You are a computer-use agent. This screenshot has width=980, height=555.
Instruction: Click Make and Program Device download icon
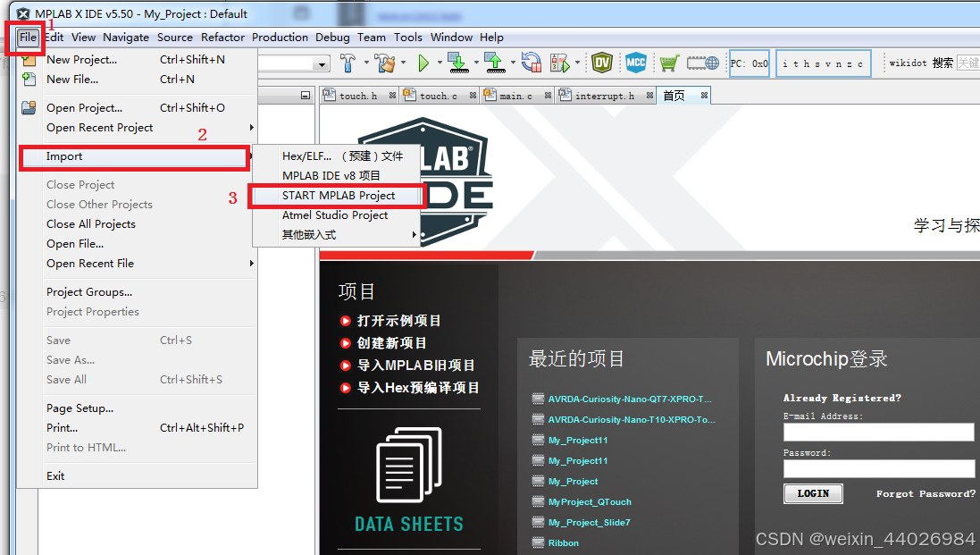(459, 63)
